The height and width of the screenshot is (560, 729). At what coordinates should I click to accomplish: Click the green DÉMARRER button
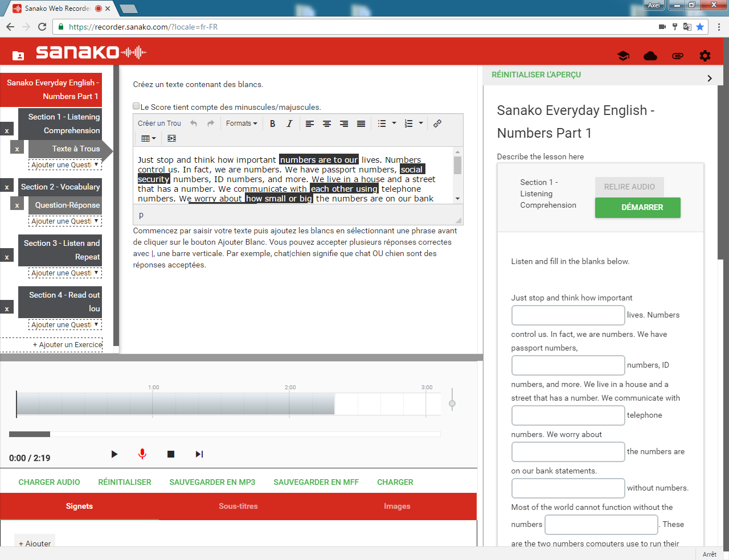tap(637, 208)
